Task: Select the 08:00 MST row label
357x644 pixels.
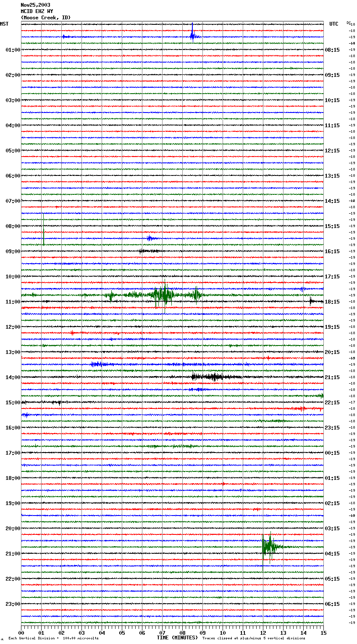Action: point(13,226)
